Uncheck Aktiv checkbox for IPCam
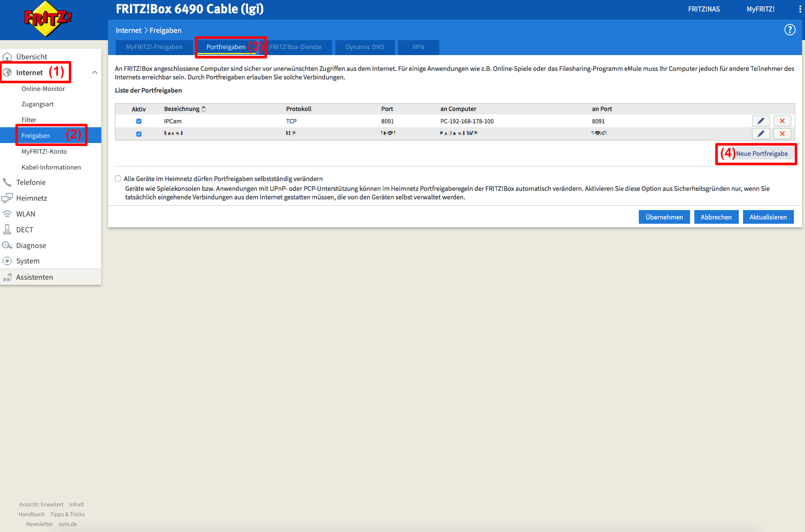The width and height of the screenshot is (805, 532). (x=139, y=121)
